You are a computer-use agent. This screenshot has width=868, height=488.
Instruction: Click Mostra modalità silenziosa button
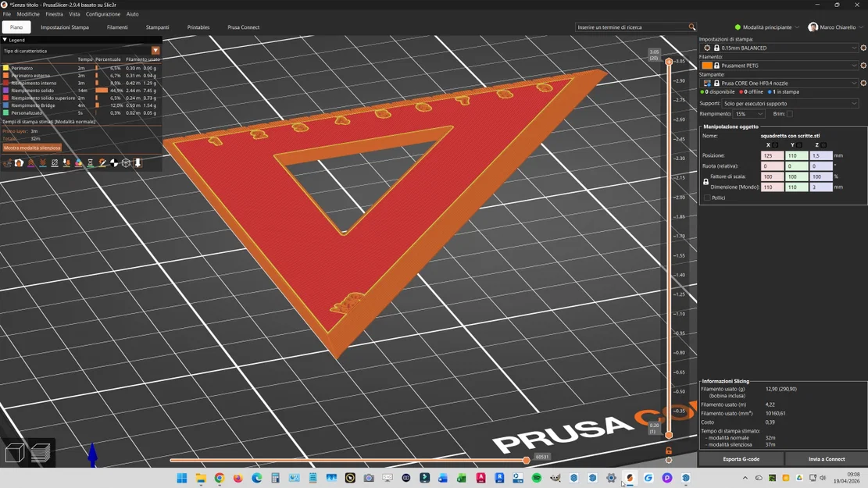(x=32, y=148)
